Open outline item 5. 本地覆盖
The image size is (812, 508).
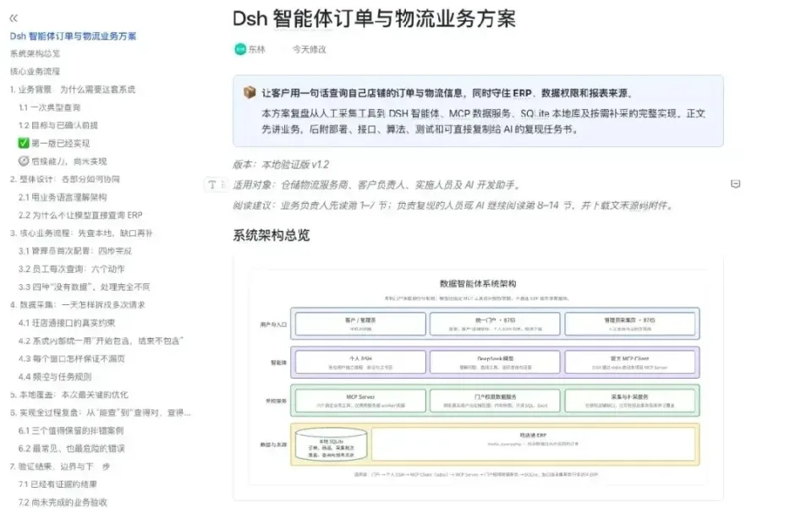click(69, 395)
